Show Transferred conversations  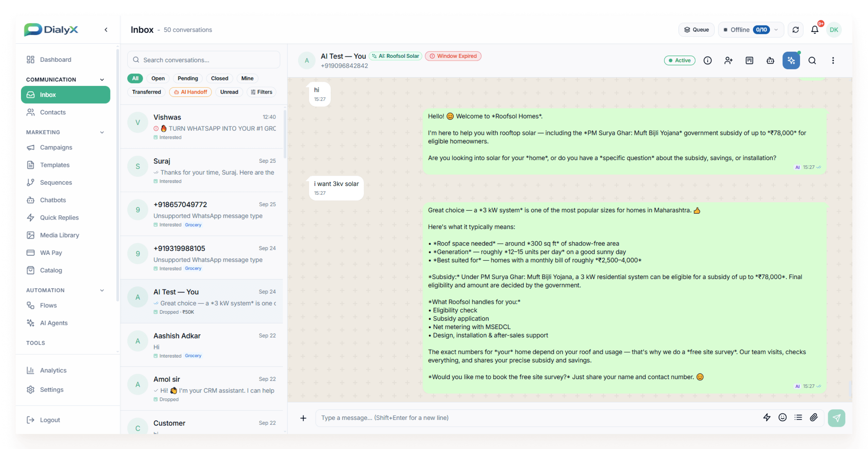coord(146,91)
